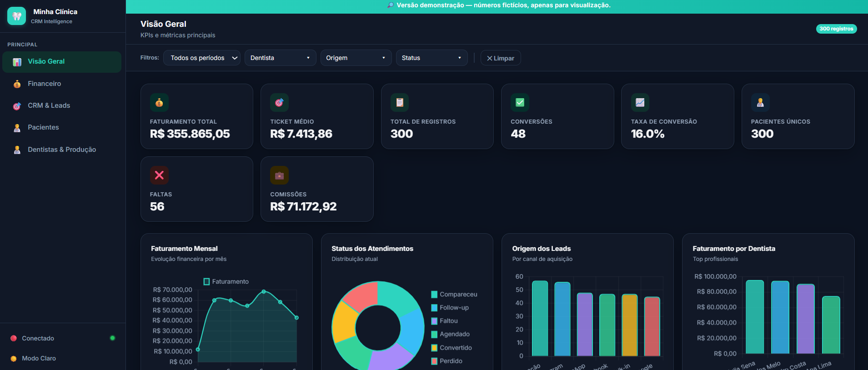The width and height of the screenshot is (868, 370).
Task: Toggle Perdido legend in status chart
Action: 434,361
